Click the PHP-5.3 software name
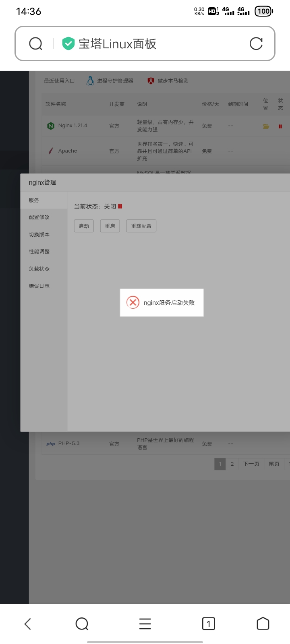Viewport: 290px width, 644px height. point(69,444)
